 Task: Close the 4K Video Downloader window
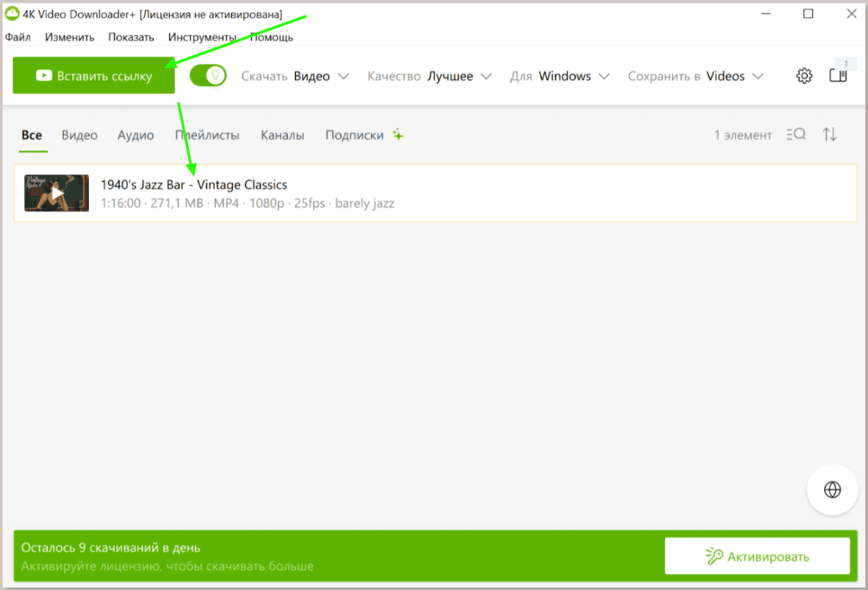point(852,13)
